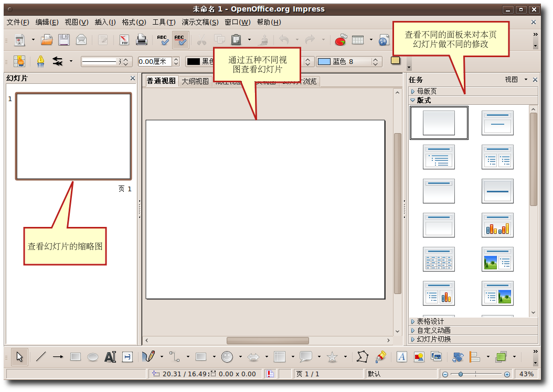Open the 插入 menu

coord(105,22)
